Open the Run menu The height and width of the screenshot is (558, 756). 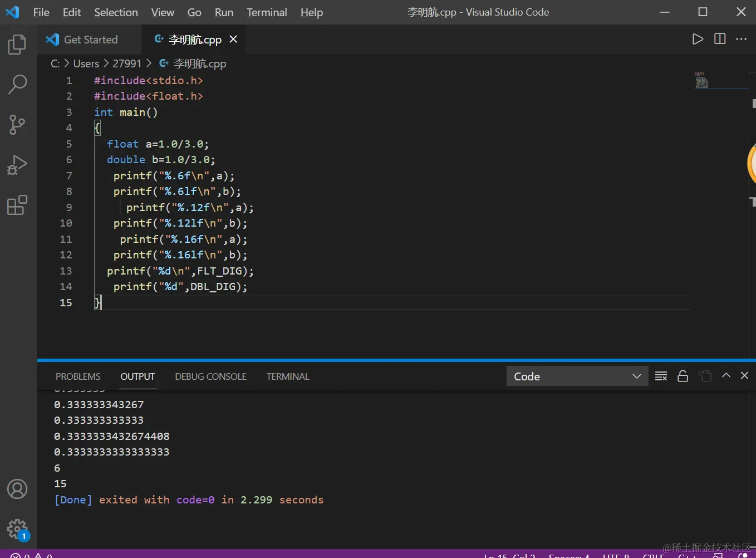pos(224,12)
